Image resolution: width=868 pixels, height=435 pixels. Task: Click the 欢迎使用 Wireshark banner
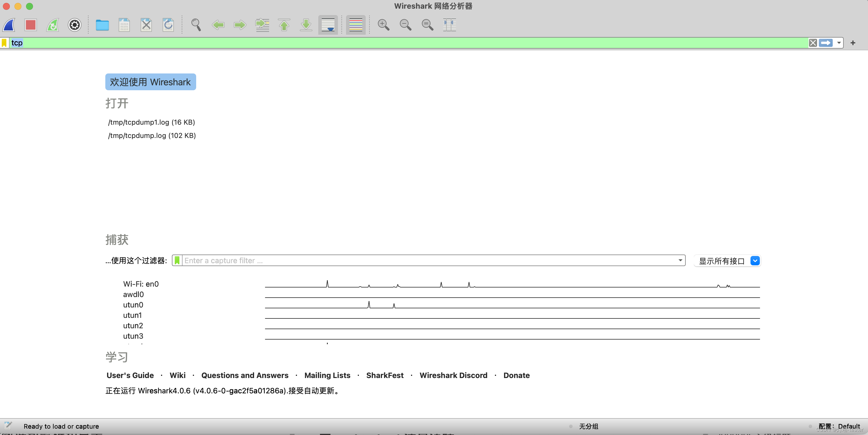151,82
